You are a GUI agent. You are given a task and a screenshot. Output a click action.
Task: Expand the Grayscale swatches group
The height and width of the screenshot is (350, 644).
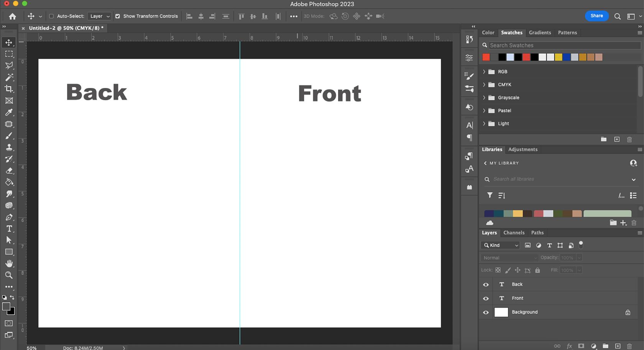484,97
